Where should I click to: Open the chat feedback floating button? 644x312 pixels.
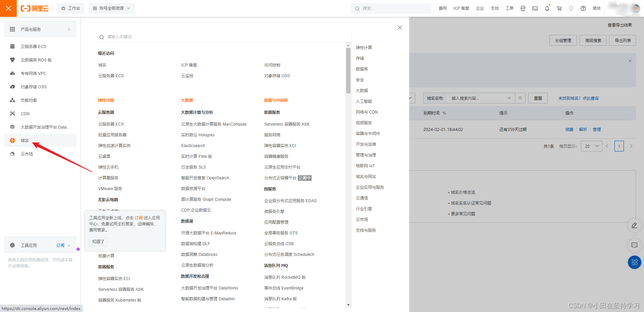point(634,245)
